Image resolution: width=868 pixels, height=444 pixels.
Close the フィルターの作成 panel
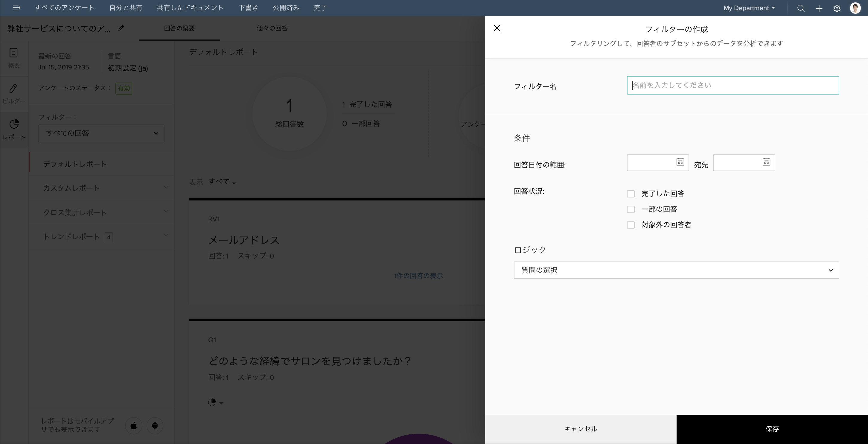click(497, 28)
